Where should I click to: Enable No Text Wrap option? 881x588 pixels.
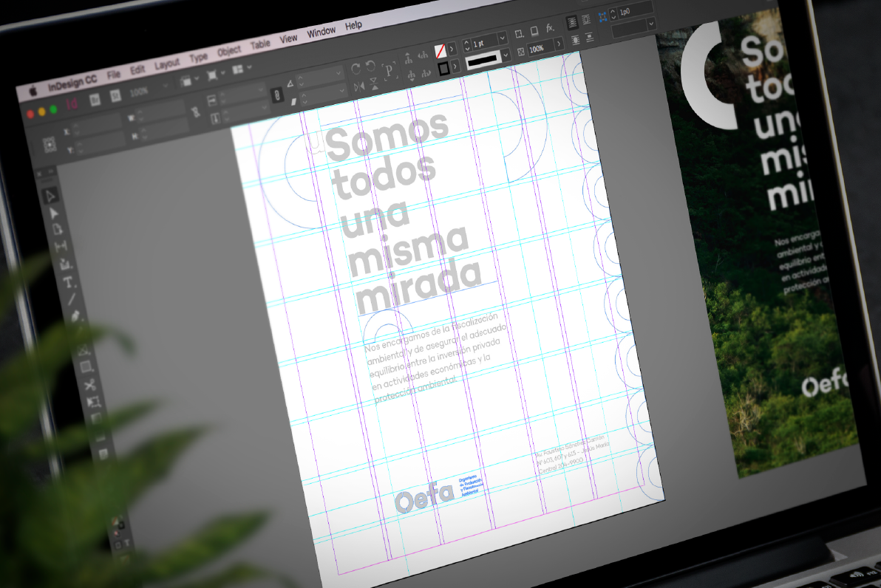(x=572, y=23)
